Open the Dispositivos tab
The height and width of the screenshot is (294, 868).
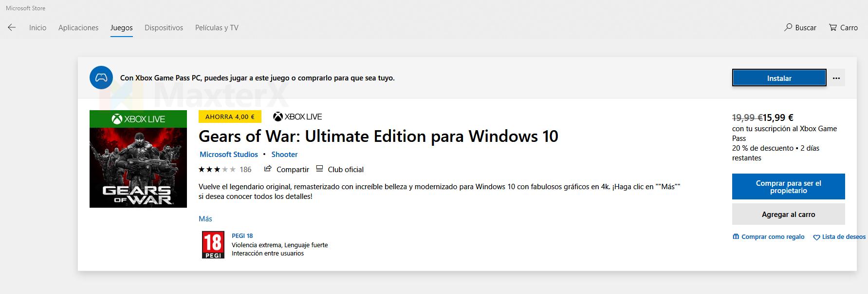pyautogui.click(x=164, y=28)
